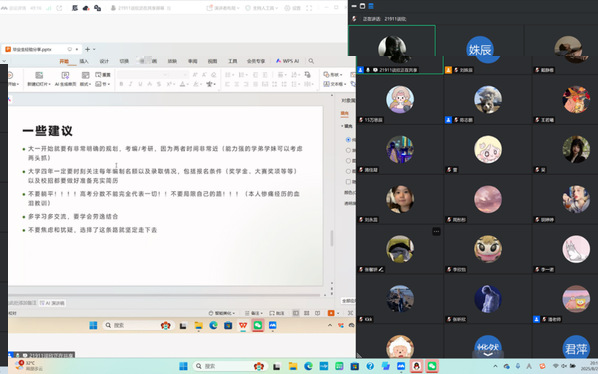Click the 重置 reset slide button

(x=103, y=75)
